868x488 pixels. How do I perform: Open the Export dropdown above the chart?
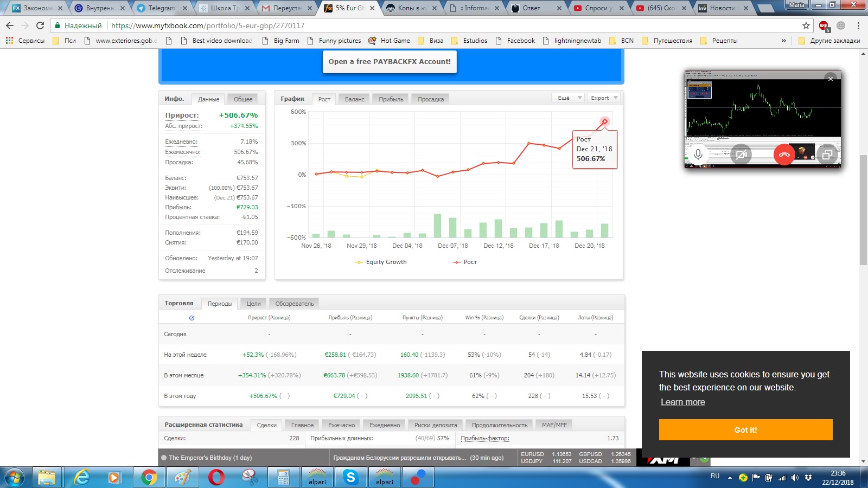pyautogui.click(x=603, y=98)
